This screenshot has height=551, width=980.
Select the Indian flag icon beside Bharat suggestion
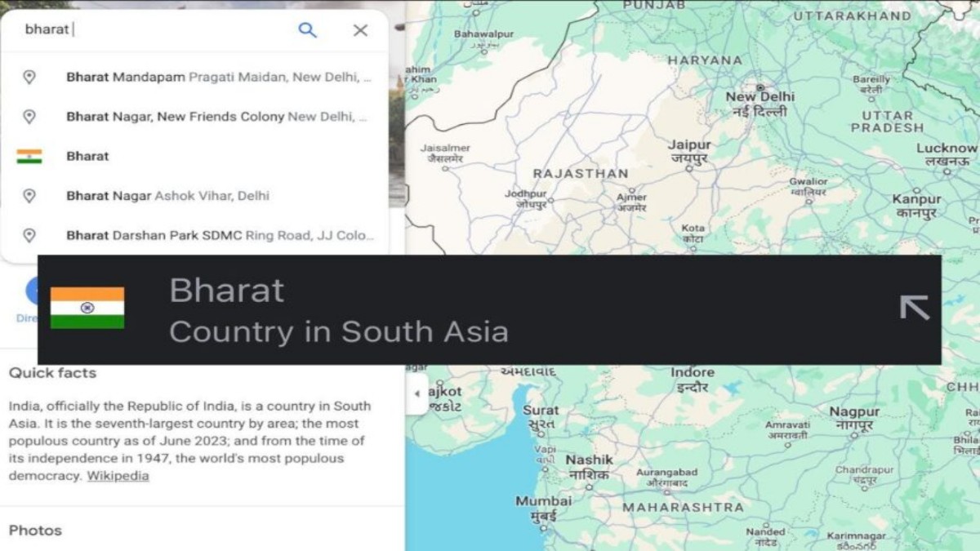click(x=29, y=155)
